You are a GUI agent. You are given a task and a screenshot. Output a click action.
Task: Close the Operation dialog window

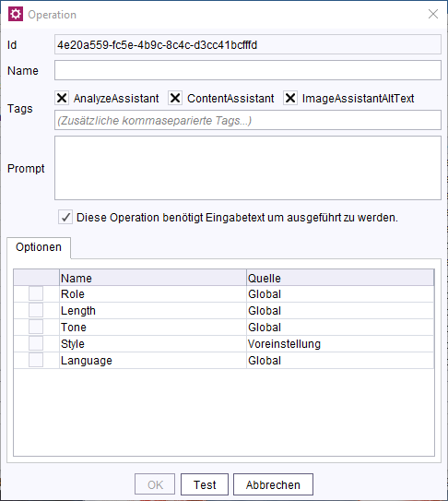tap(433, 14)
